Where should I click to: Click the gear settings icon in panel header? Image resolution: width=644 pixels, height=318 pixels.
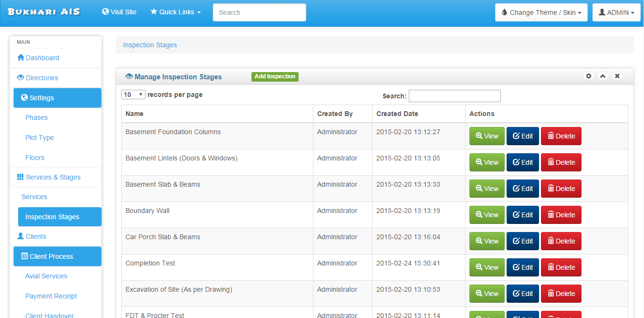click(x=589, y=76)
